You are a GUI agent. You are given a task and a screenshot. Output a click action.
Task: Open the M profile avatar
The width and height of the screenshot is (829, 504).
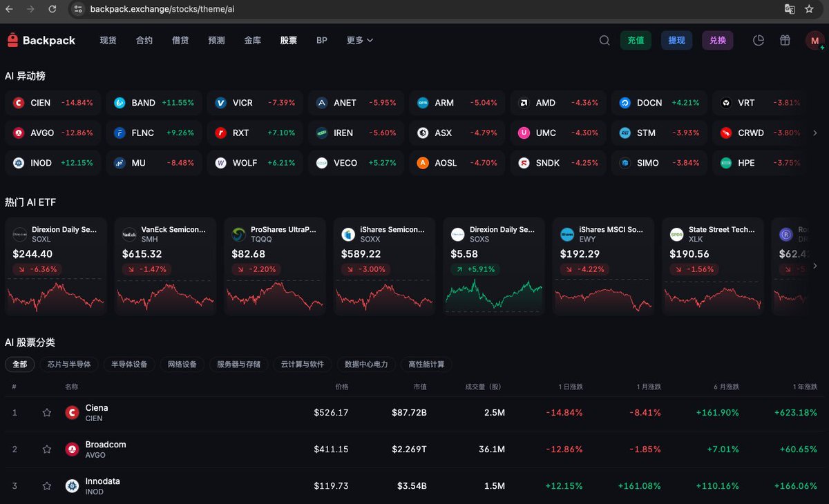814,41
